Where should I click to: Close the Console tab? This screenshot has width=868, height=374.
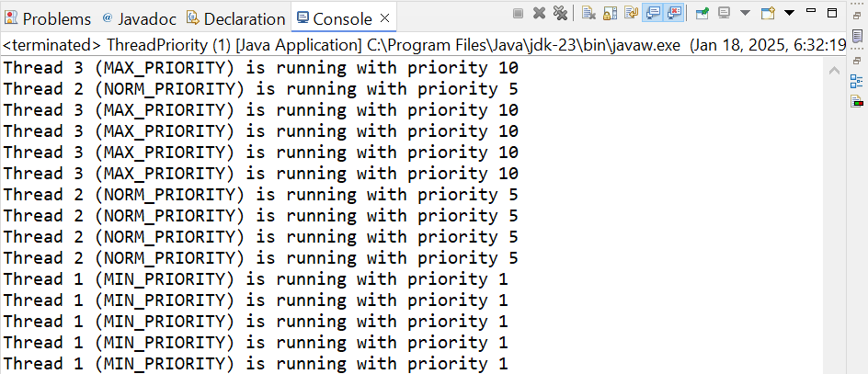384,17
